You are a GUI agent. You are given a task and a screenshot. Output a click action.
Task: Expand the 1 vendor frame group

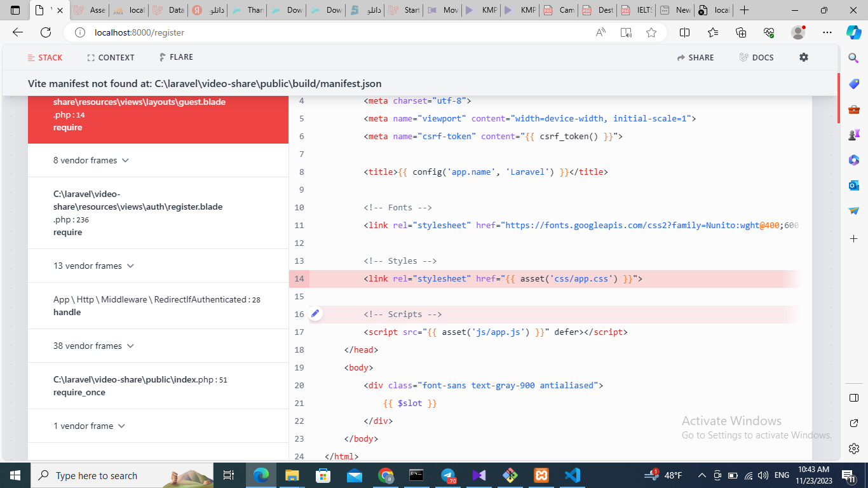(89, 426)
